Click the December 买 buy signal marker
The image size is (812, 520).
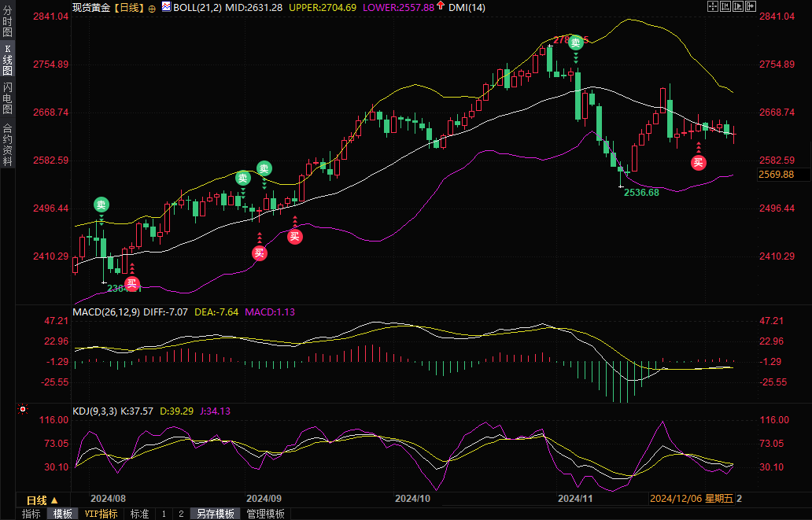point(699,163)
